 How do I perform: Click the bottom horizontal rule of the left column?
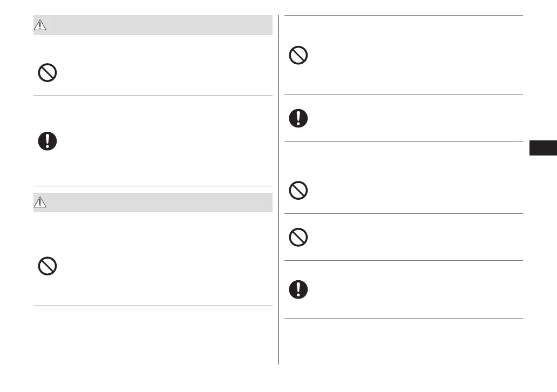pyautogui.click(x=153, y=306)
